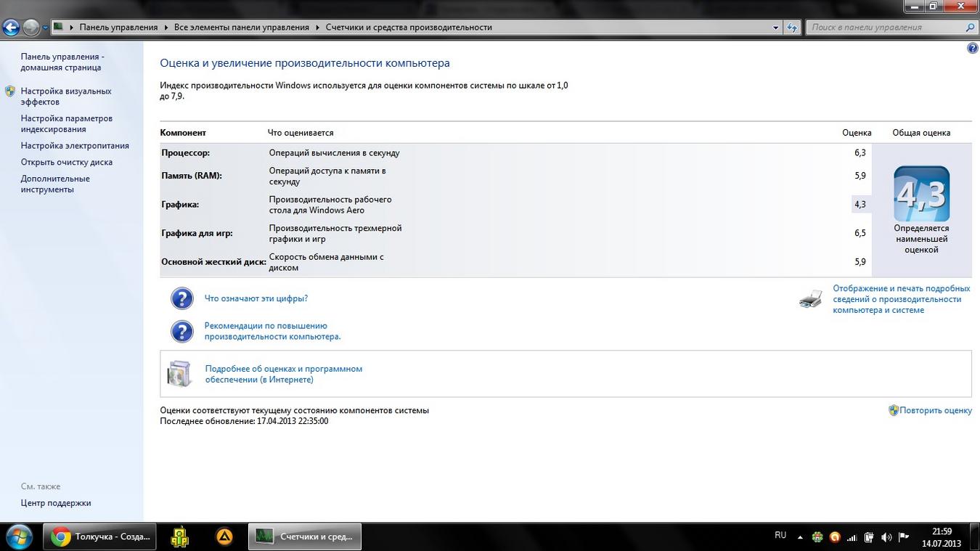Click software box icon near 'Подробнее об оценках'
The width and height of the screenshot is (980, 551).
pos(179,373)
